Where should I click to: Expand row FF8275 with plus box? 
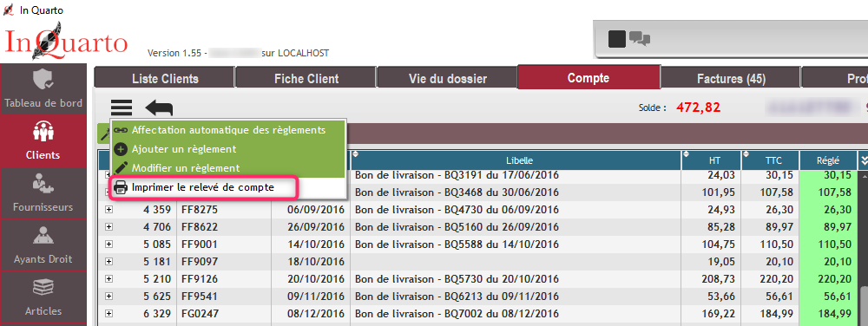coord(108,210)
